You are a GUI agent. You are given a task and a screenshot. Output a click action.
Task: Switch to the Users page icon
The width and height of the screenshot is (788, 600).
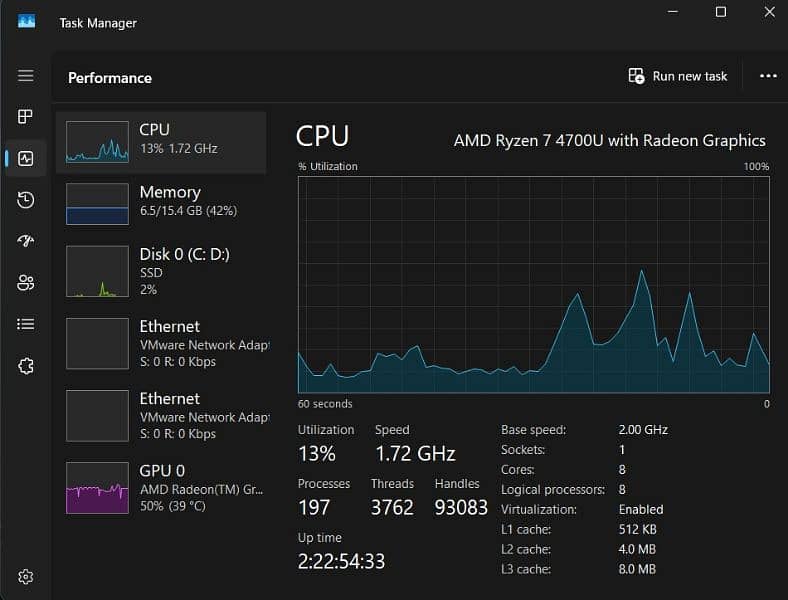point(26,283)
